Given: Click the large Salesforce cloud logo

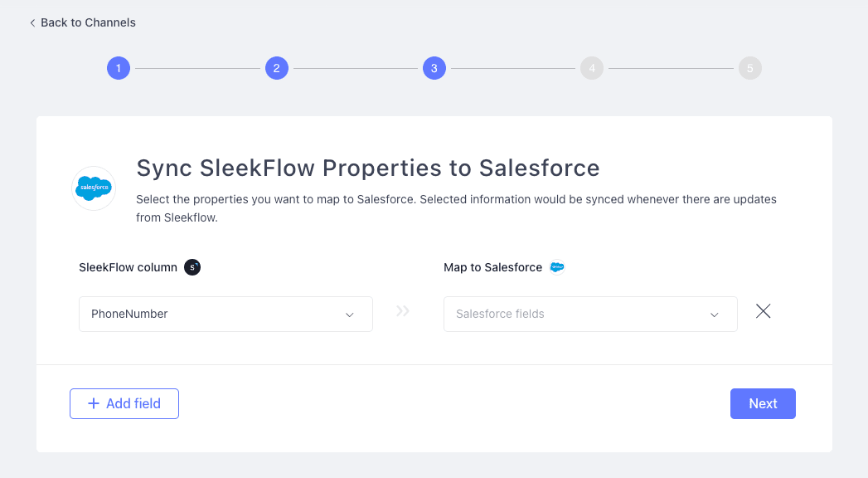Looking at the screenshot, I should (x=94, y=188).
